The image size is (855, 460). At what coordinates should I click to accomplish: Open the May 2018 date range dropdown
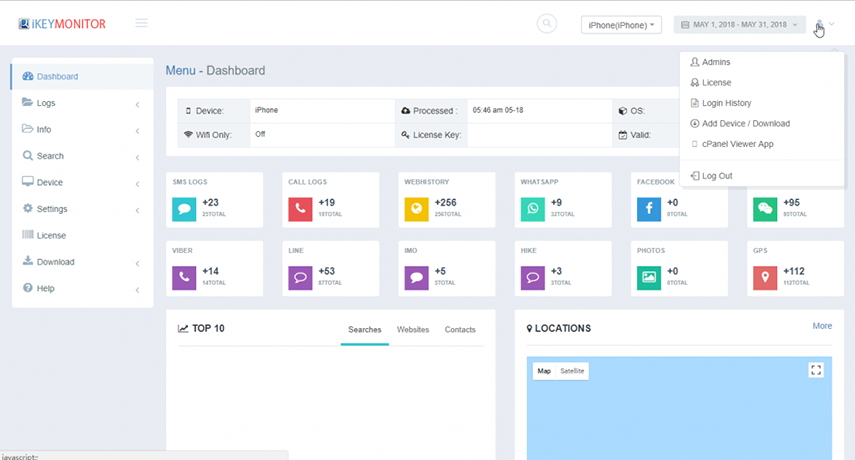[739, 25]
